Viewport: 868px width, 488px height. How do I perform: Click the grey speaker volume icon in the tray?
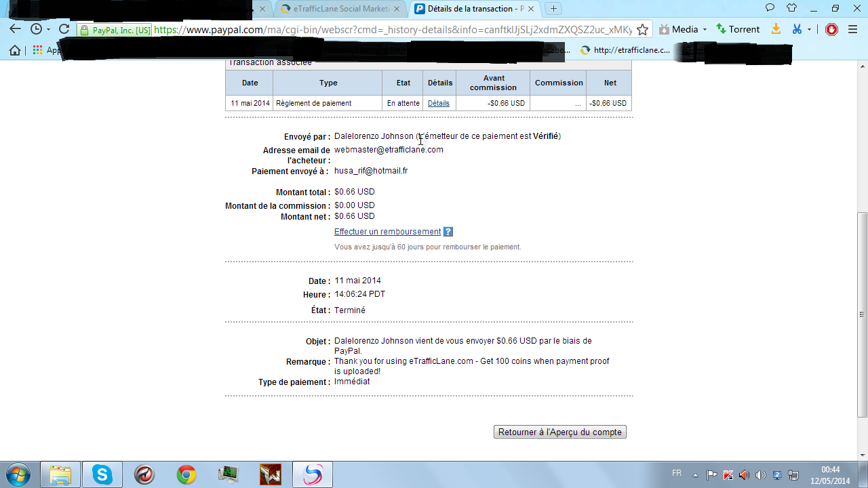(x=761, y=475)
